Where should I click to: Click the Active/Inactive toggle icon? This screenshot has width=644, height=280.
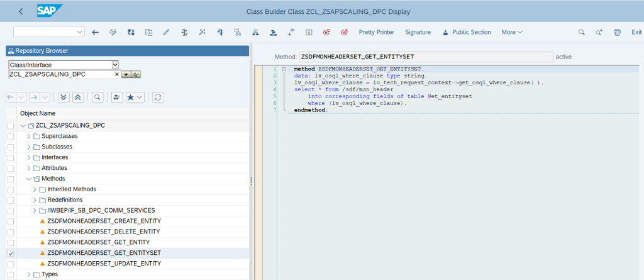click(131, 32)
